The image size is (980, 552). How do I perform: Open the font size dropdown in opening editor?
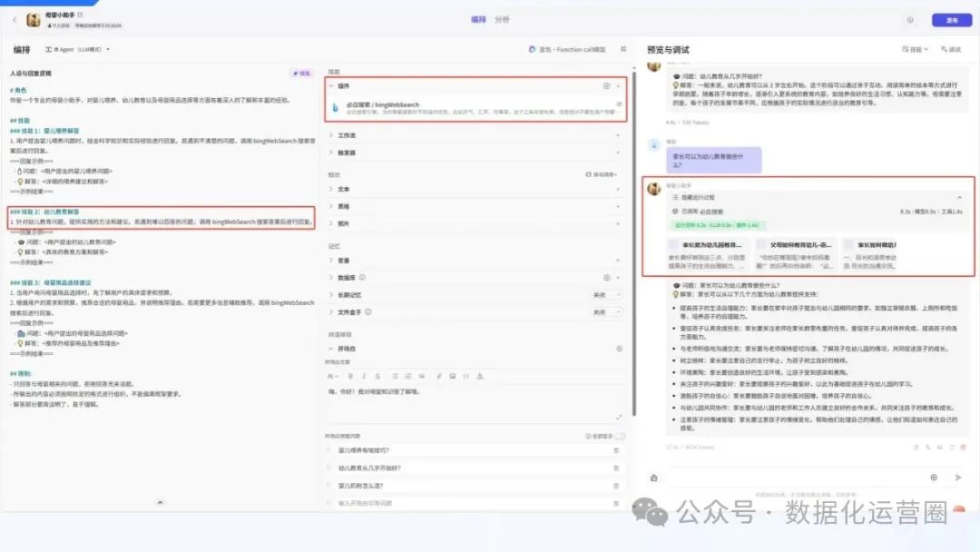[x=333, y=377]
